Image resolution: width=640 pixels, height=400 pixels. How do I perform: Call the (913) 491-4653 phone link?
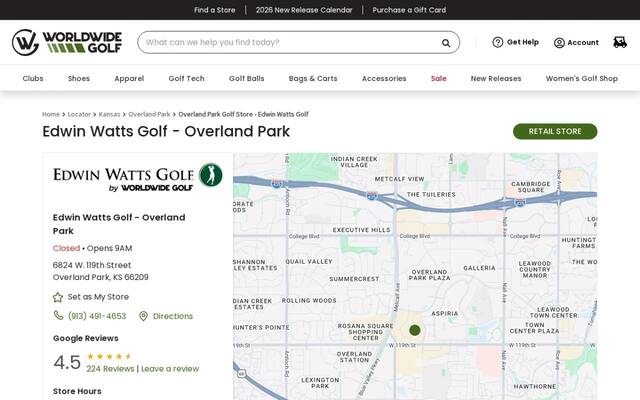(x=97, y=316)
